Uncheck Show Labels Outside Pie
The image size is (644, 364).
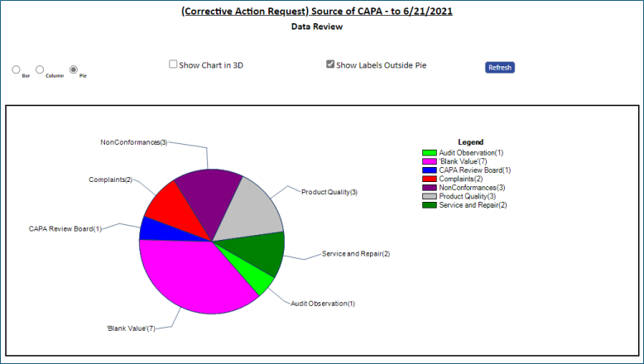tap(330, 64)
